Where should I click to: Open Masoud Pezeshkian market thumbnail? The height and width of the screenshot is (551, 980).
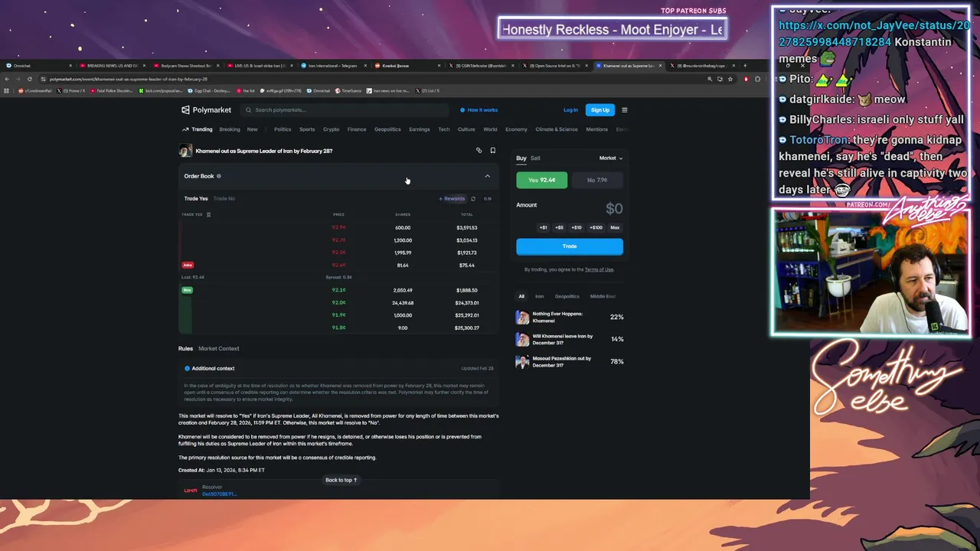coord(522,361)
